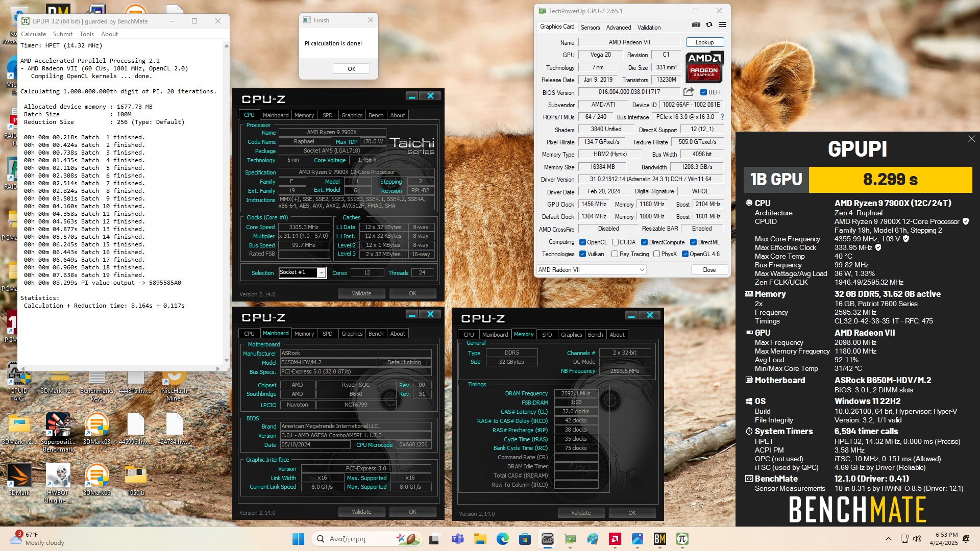Open the 1050 ti folder on desktop

[136, 480]
